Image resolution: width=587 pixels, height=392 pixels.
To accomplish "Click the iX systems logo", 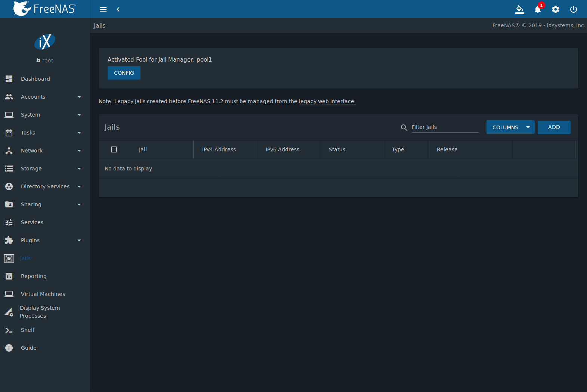I will click(x=45, y=42).
